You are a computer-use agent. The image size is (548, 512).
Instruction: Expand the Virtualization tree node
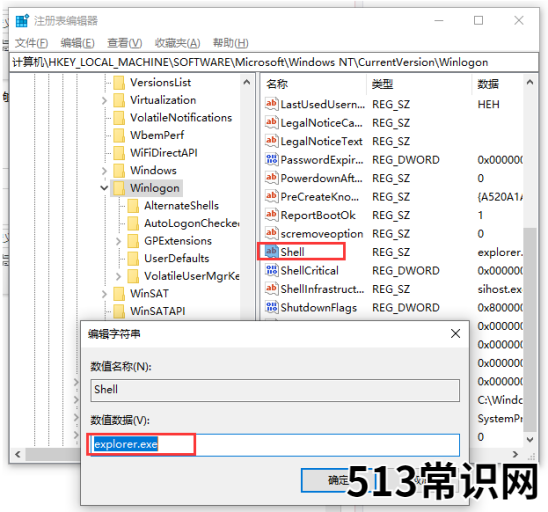click(x=104, y=101)
